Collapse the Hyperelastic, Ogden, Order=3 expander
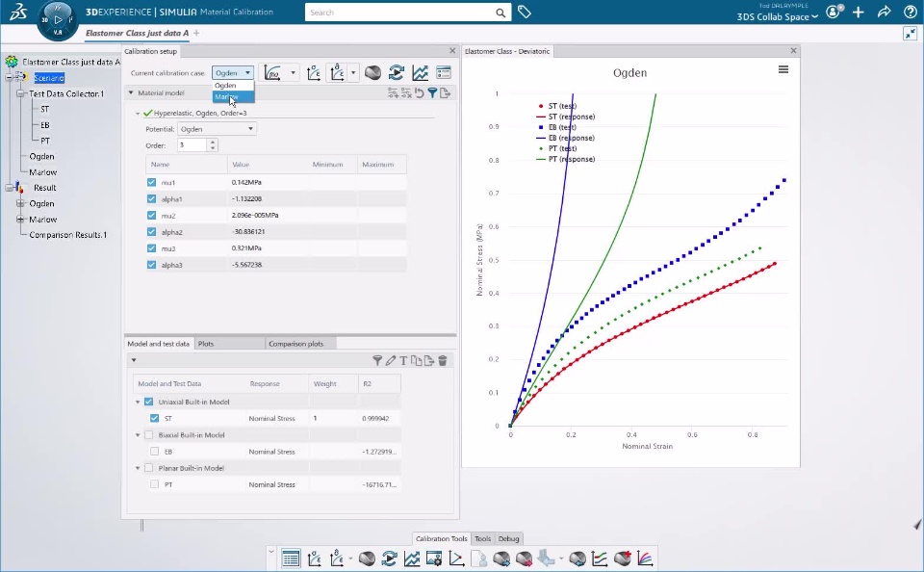Screen dimensions: 924x572 point(138,114)
